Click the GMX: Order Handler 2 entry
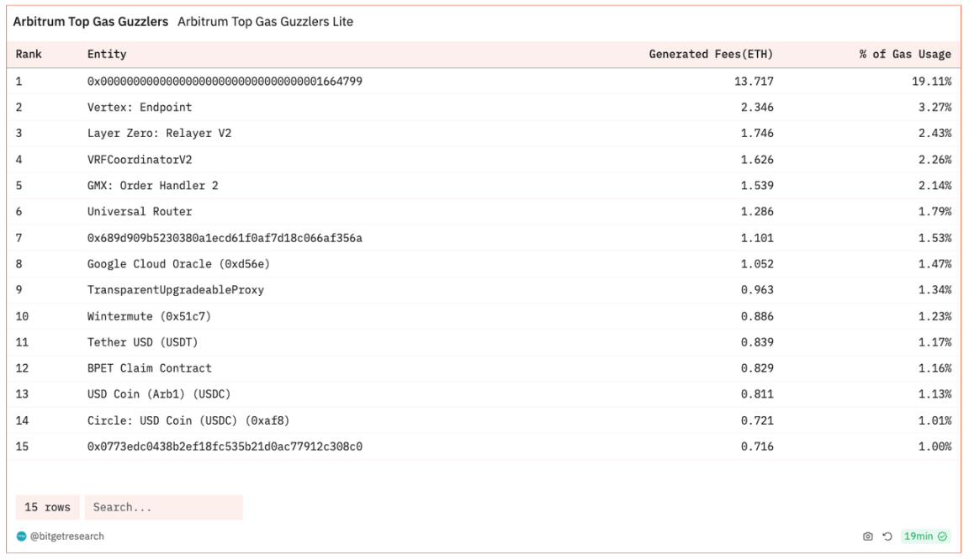 (x=152, y=186)
